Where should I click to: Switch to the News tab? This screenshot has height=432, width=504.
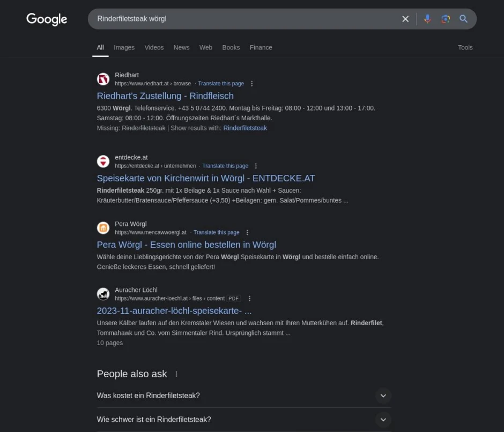pyautogui.click(x=182, y=48)
